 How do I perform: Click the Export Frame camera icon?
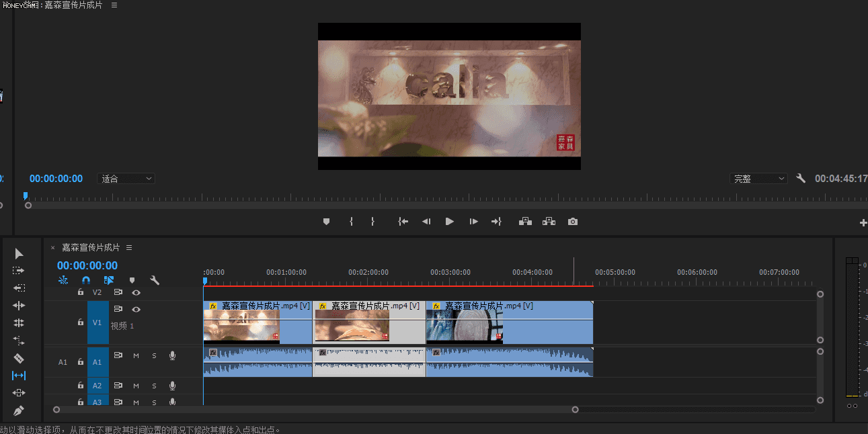tap(572, 222)
